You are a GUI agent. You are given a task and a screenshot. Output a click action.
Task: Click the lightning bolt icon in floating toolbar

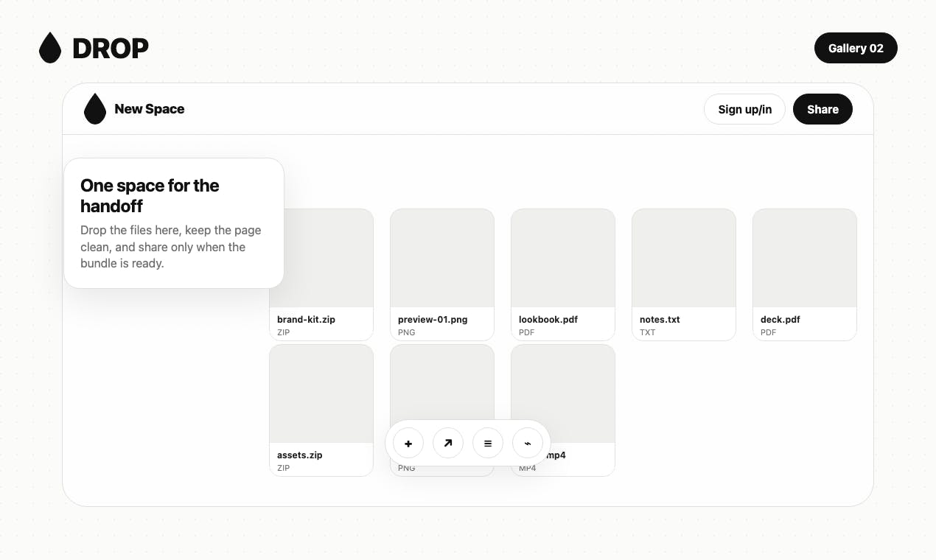(x=528, y=444)
